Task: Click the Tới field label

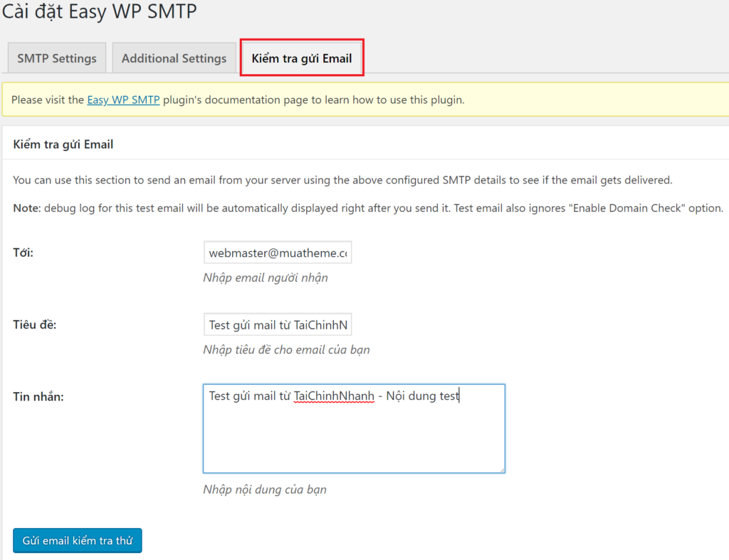Action: [x=22, y=252]
